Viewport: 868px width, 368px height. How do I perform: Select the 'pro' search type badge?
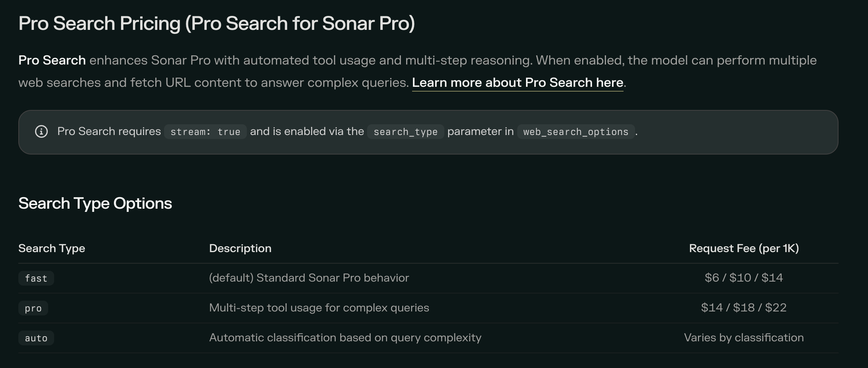click(33, 308)
